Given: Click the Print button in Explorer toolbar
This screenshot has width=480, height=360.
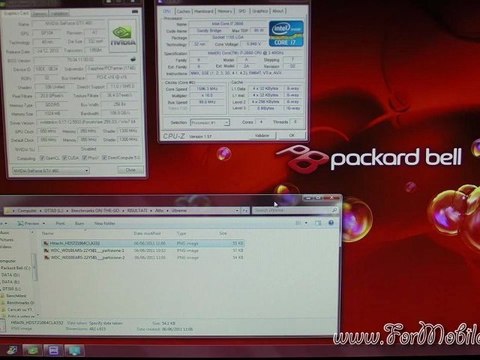Looking at the screenshot, I should (x=60, y=223).
